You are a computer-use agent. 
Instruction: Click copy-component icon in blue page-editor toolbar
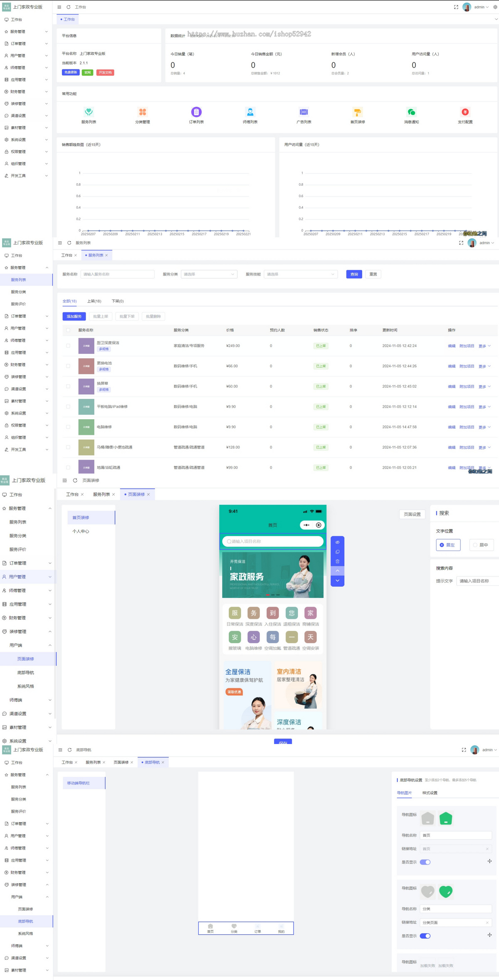click(x=337, y=552)
